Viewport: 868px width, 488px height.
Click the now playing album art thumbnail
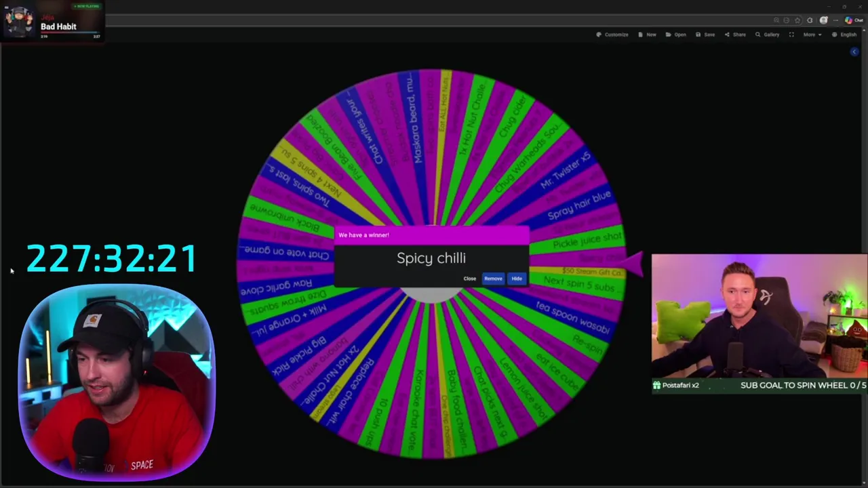click(19, 22)
